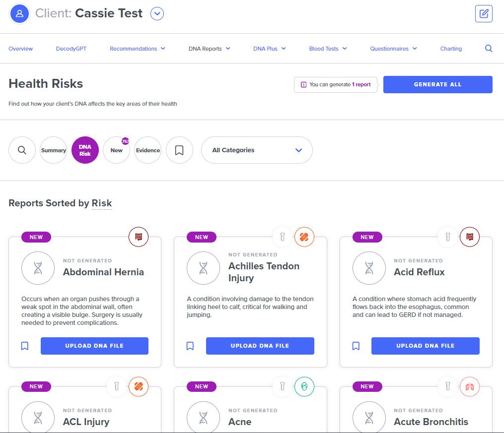
Task: Click Upload DNA File on the Abdominal Hernia card
Action: 94,346
